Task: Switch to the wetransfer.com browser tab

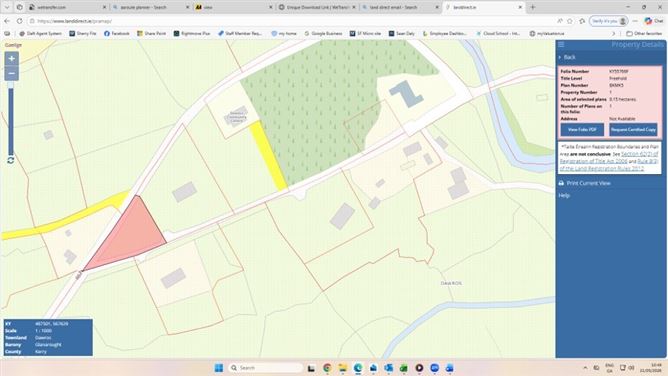Action: click(x=66, y=7)
